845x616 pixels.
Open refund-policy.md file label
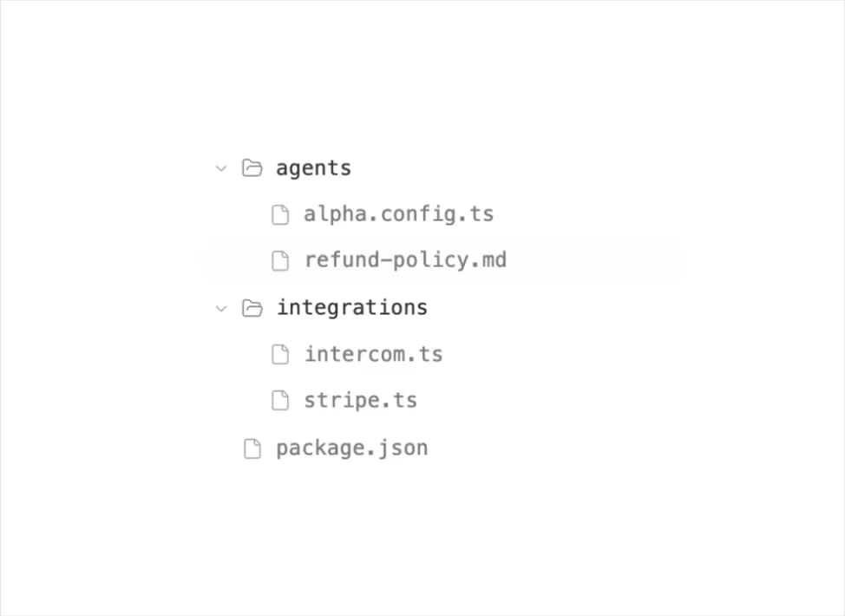tap(406, 259)
